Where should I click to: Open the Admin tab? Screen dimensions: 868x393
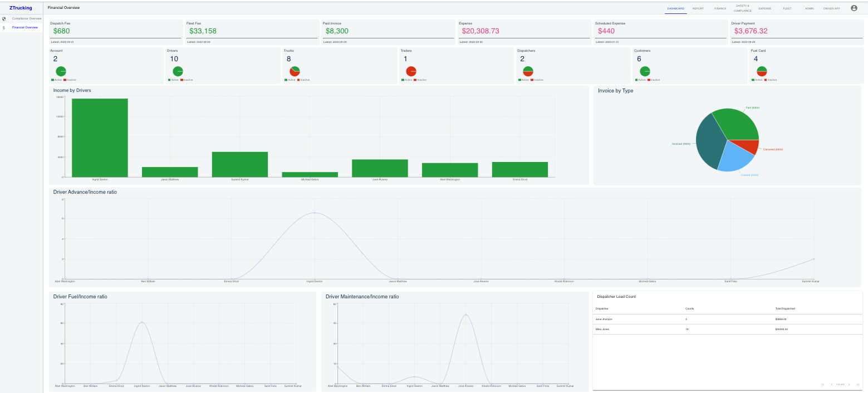point(810,8)
